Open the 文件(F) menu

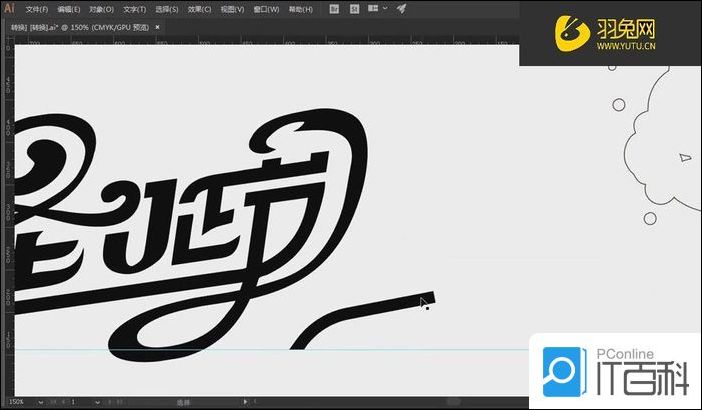(37, 9)
